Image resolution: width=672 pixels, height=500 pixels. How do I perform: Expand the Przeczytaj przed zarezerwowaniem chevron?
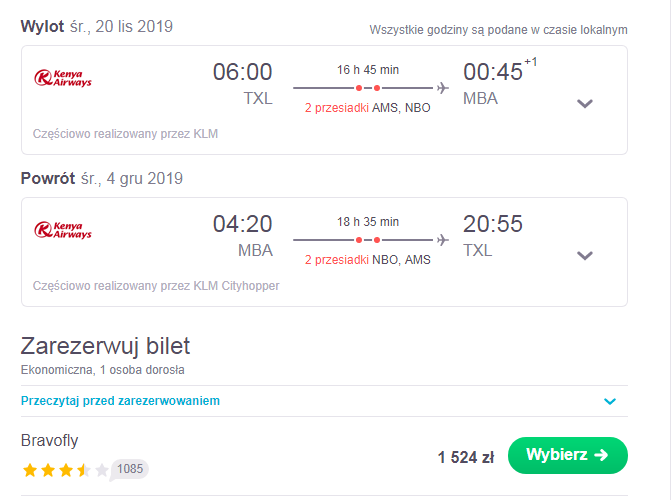[x=610, y=401]
